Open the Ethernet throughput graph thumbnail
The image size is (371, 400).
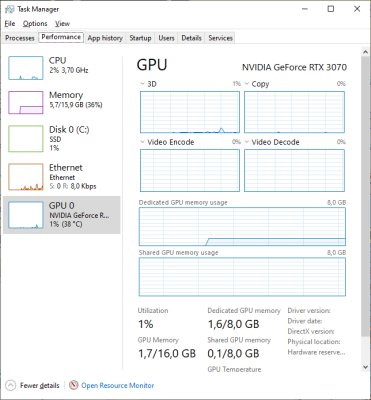(26, 177)
